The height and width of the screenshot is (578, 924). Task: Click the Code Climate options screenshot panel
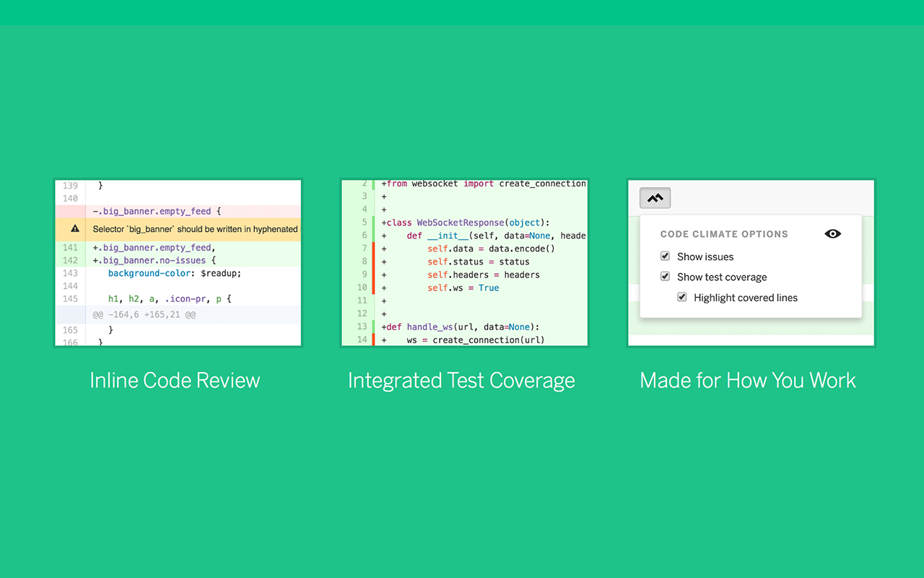[751, 262]
